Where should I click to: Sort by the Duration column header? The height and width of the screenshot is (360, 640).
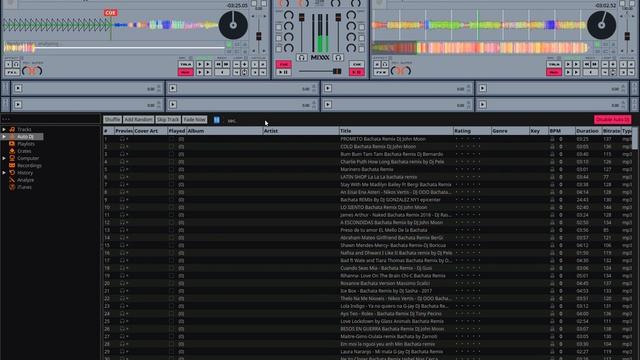[x=588, y=131]
